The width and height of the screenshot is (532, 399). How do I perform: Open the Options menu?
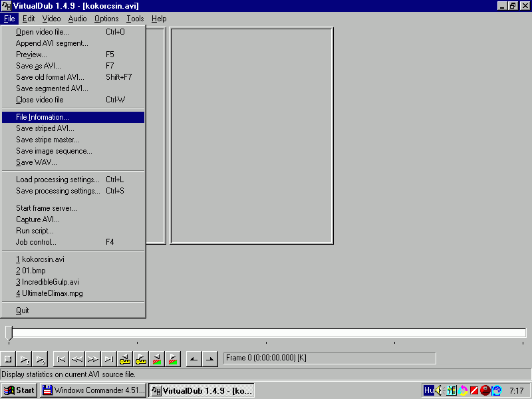(106, 19)
